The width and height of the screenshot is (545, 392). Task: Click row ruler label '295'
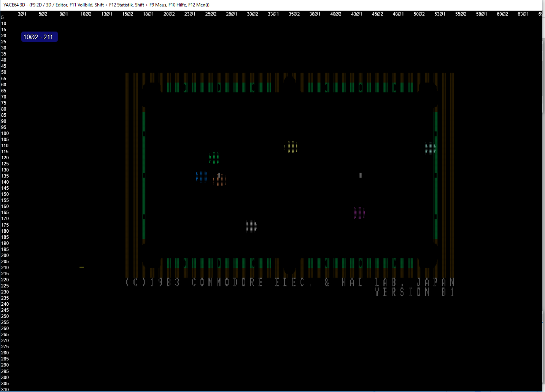coord(5,371)
